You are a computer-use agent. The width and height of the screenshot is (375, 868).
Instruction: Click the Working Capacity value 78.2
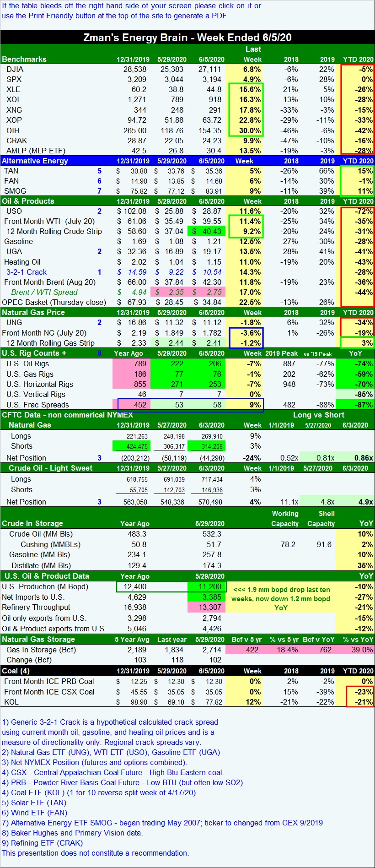[288, 544]
